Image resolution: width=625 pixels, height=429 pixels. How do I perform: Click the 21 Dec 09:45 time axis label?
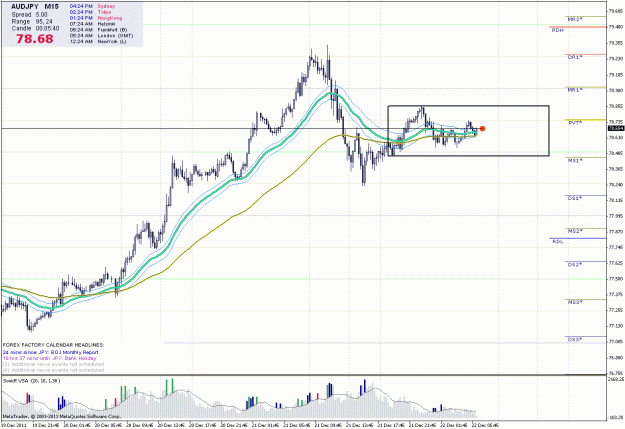328,425
